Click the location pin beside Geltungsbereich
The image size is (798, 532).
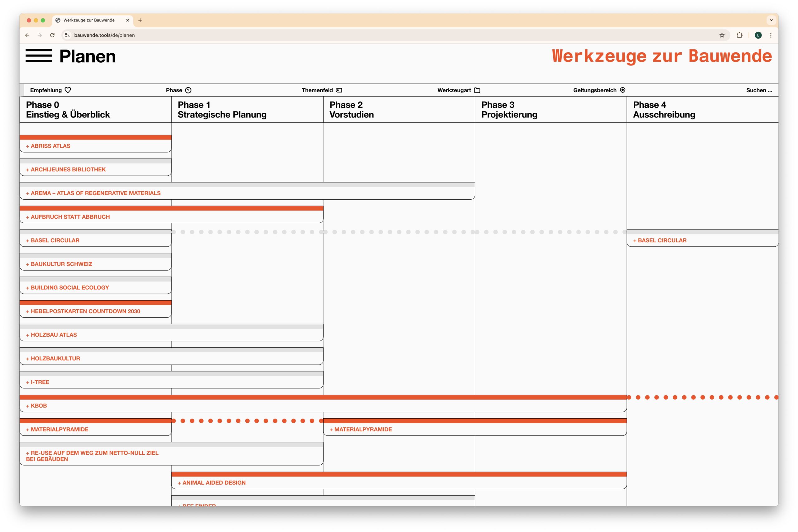coord(623,90)
